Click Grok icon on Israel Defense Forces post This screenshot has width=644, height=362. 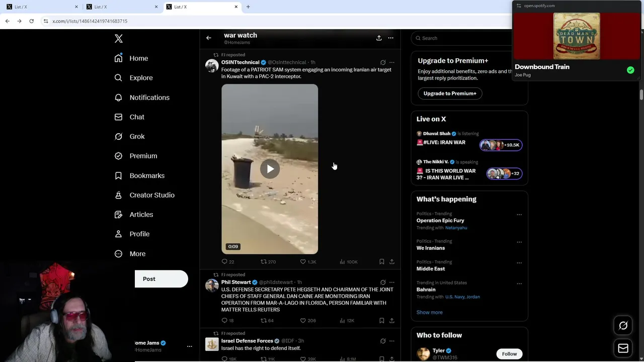tap(383, 341)
